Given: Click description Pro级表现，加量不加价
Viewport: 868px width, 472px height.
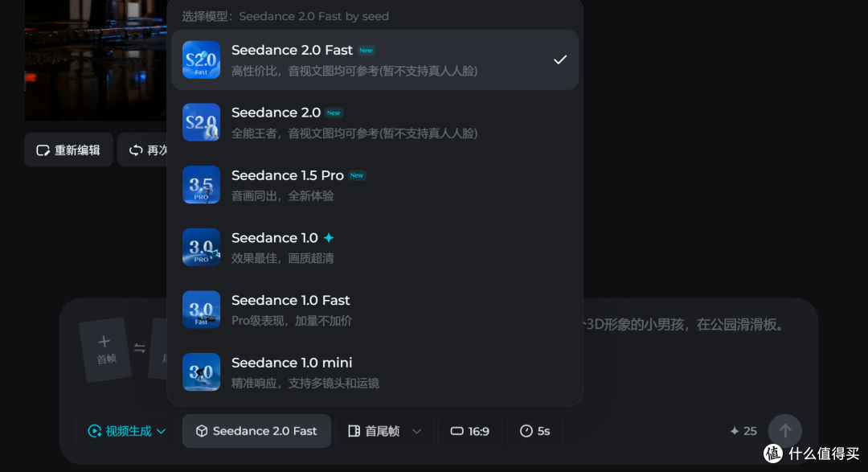Looking at the screenshot, I should point(292,321).
